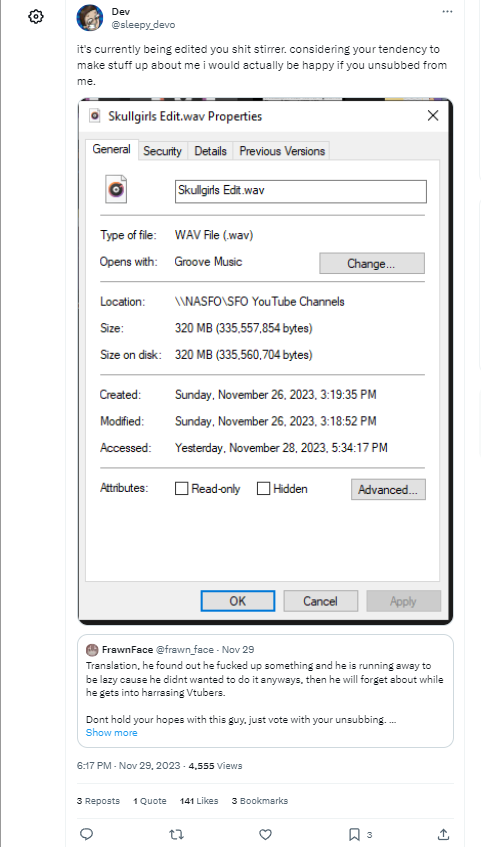
Task: Click the file name input field
Action: [300, 191]
